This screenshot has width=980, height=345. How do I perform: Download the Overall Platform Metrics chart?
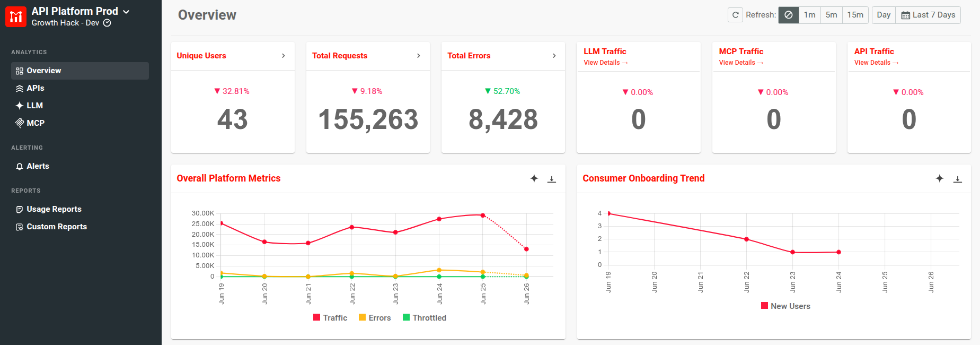552,179
